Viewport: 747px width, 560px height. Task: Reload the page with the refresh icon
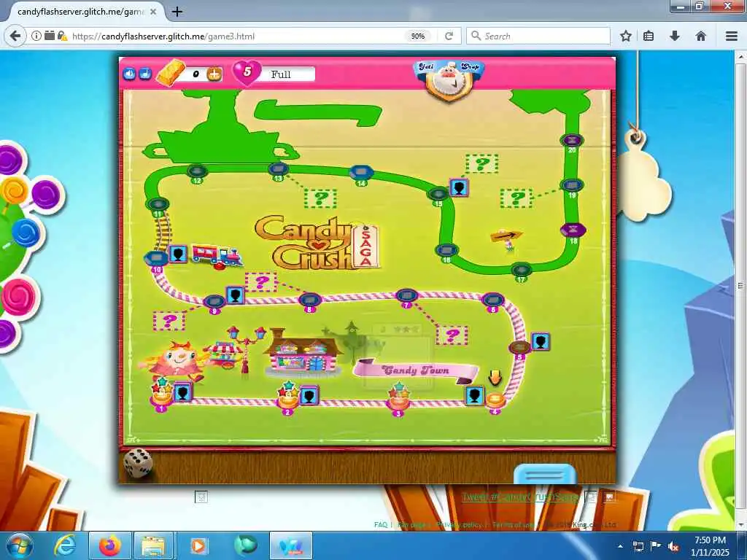click(449, 36)
